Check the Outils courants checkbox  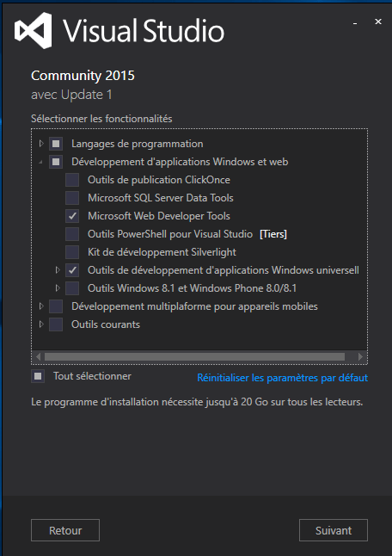point(56,324)
